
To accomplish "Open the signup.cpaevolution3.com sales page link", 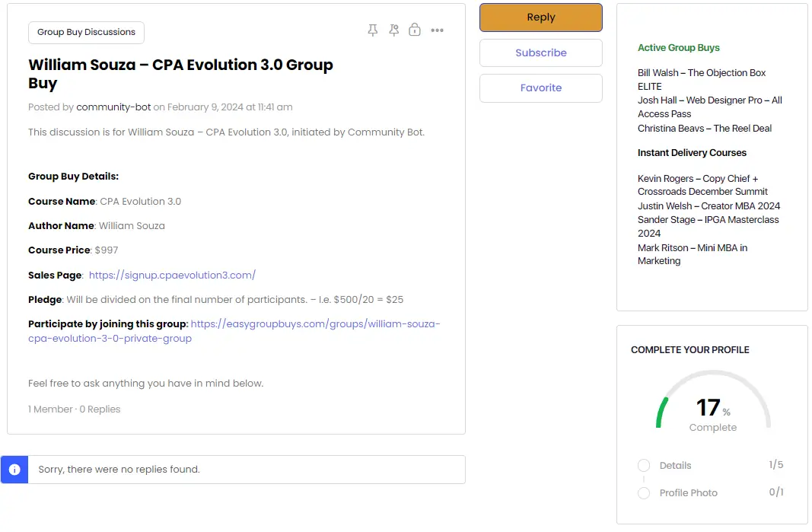I will coord(172,275).
